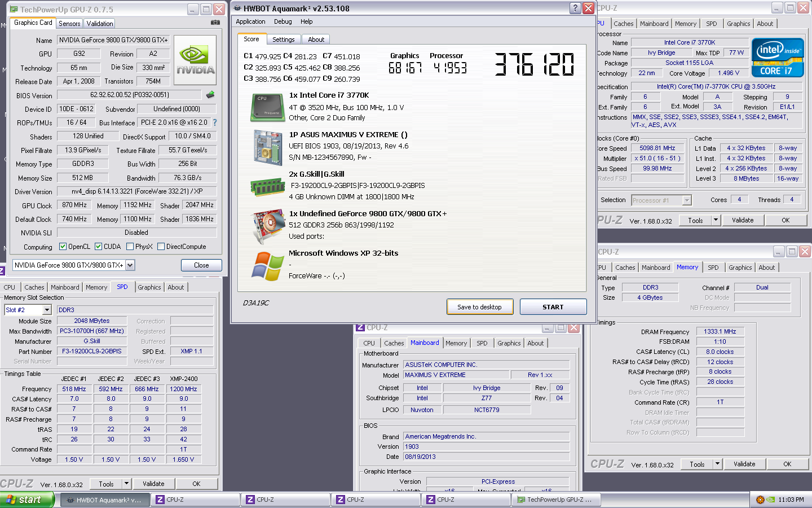Toggle the DirectCompute checkbox

coord(161,246)
